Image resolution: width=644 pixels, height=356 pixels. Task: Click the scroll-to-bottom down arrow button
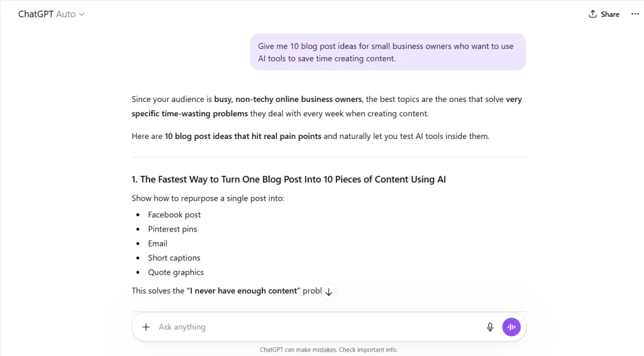click(x=328, y=292)
